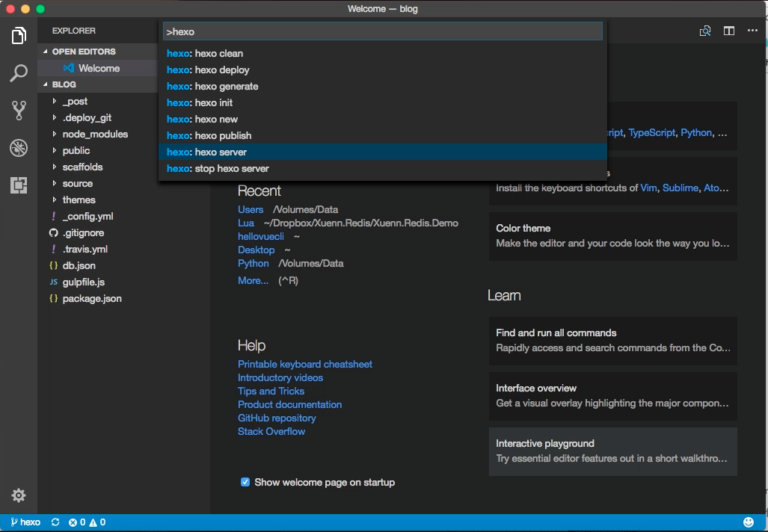Open the Welcome editor in Open Editors
Image resolution: width=768 pixels, height=532 pixels.
(x=99, y=68)
